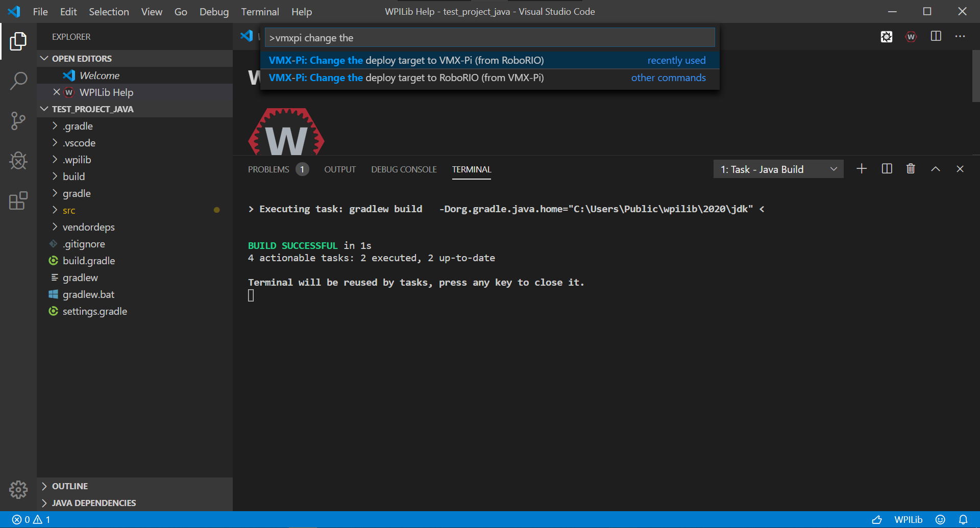Screen dimensions: 980x528
Task: Open the Help menu
Action: point(302,12)
